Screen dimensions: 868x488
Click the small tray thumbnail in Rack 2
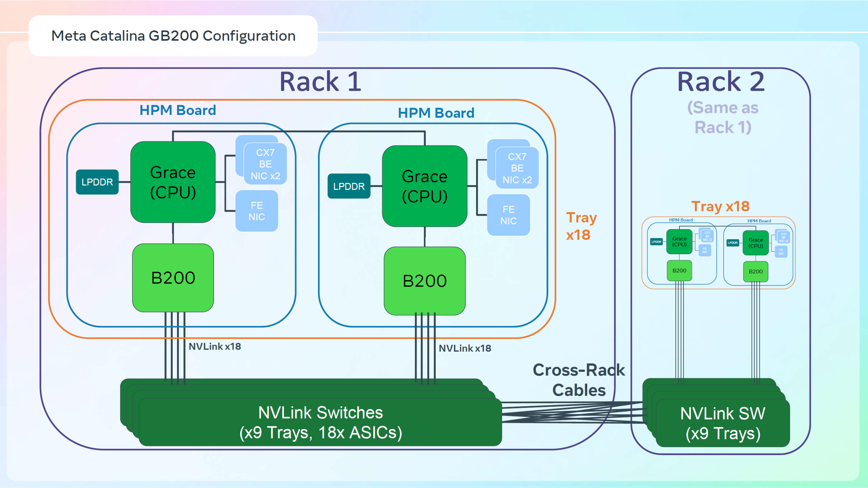pyautogui.click(x=718, y=253)
